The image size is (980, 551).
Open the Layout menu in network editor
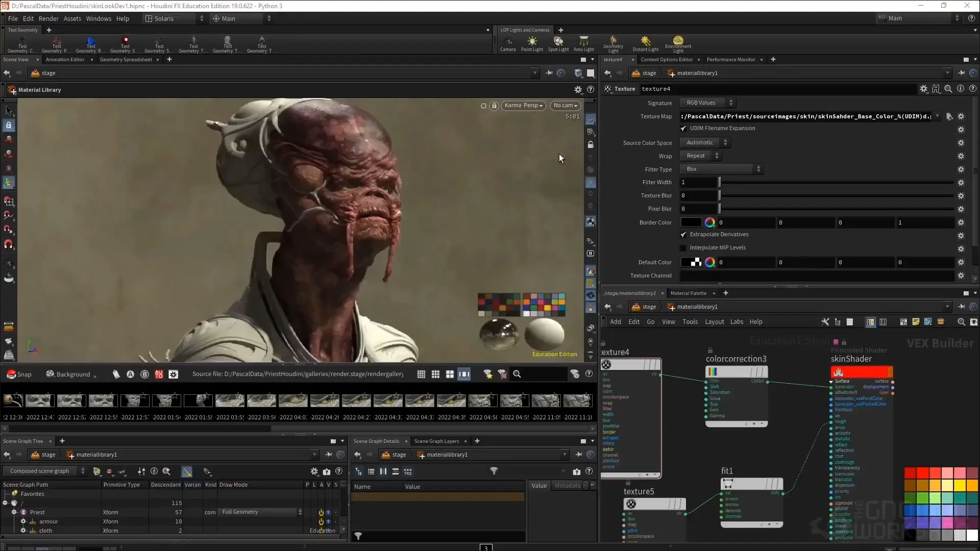point(714,322)
